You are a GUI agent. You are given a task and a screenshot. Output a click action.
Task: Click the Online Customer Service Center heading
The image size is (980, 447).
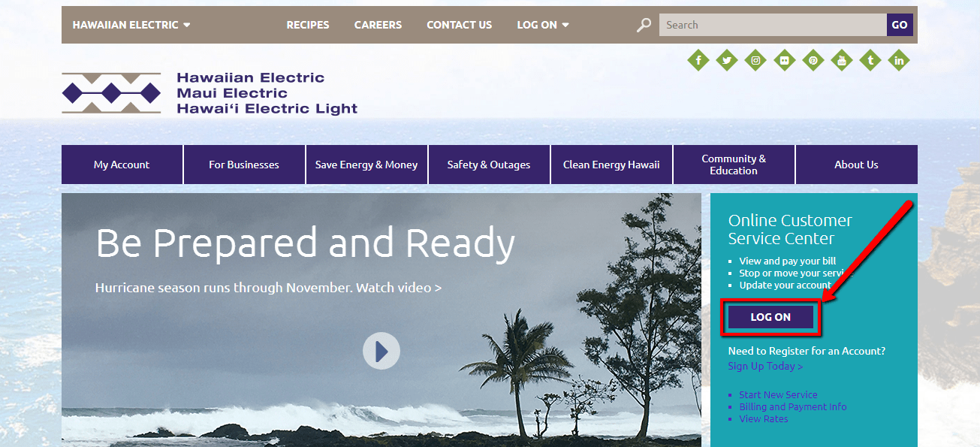tap(790, 229)
